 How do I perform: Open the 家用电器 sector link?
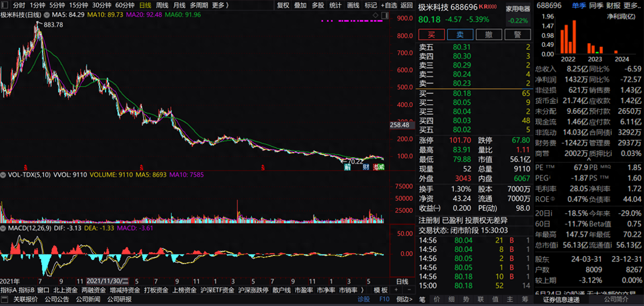tap(518, 9)
